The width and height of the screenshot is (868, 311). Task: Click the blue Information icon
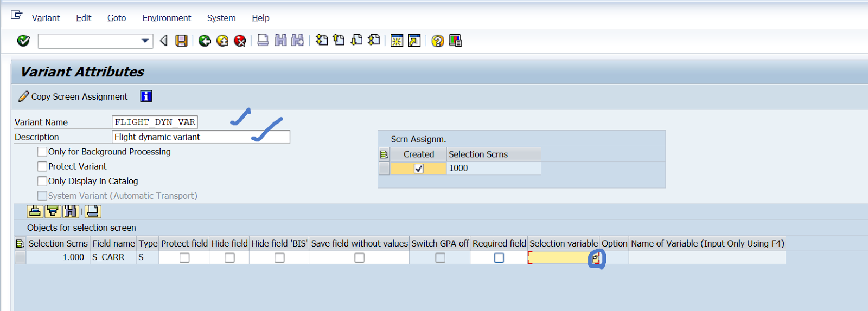click(146, 96)
